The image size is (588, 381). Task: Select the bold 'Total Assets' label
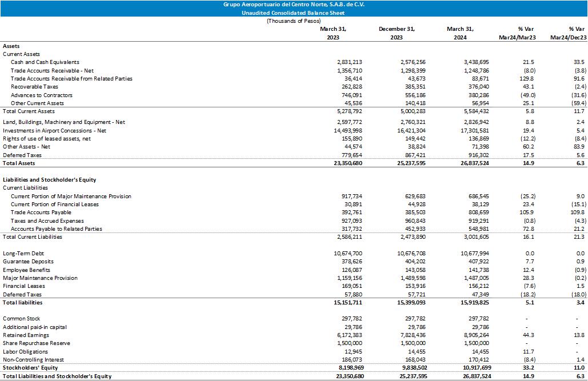[19, 163]
